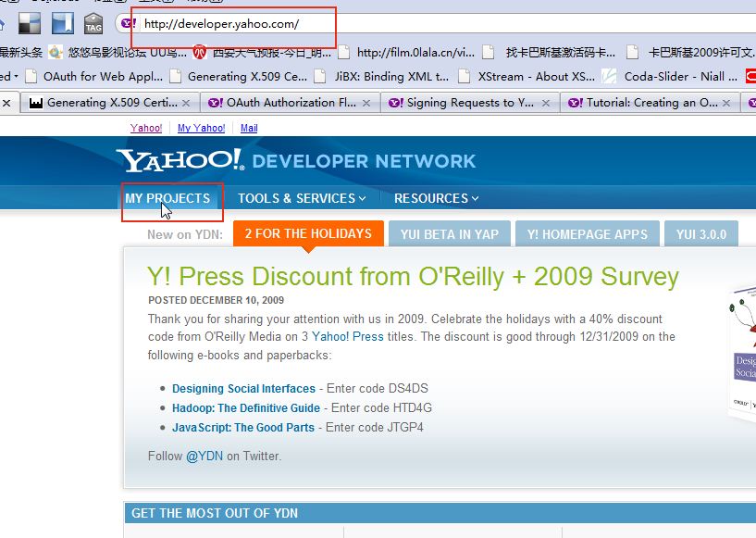Close the OAuth Authorization Fl tab
This screenshot has width=756, height=538.
tap(366, 103)
